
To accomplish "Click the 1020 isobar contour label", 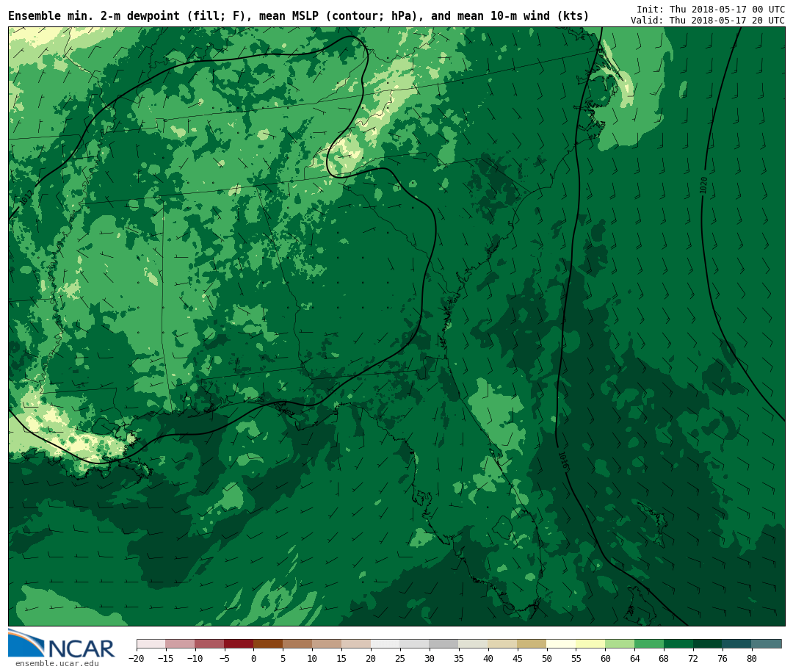I will (x=703, y=184).
